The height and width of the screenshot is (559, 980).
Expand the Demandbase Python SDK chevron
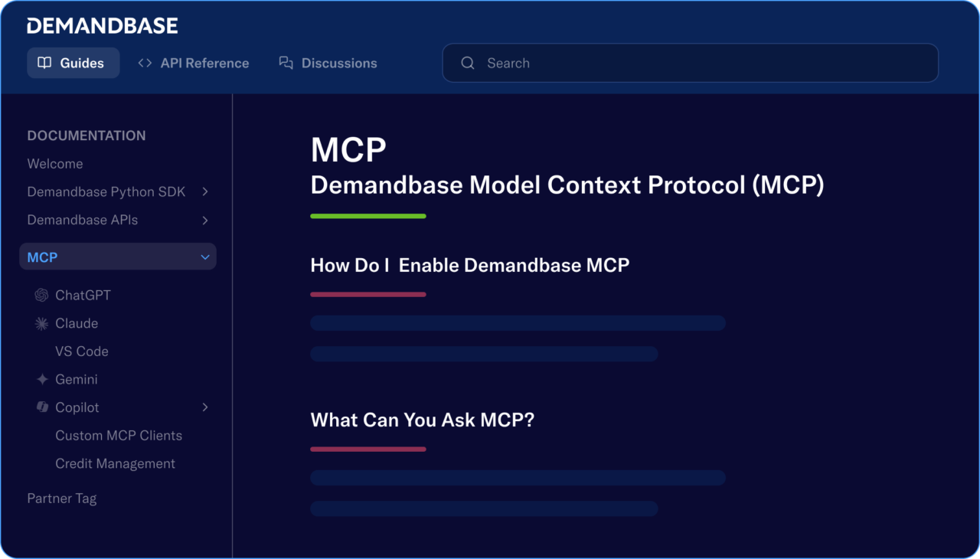click(x=204, y=191)
